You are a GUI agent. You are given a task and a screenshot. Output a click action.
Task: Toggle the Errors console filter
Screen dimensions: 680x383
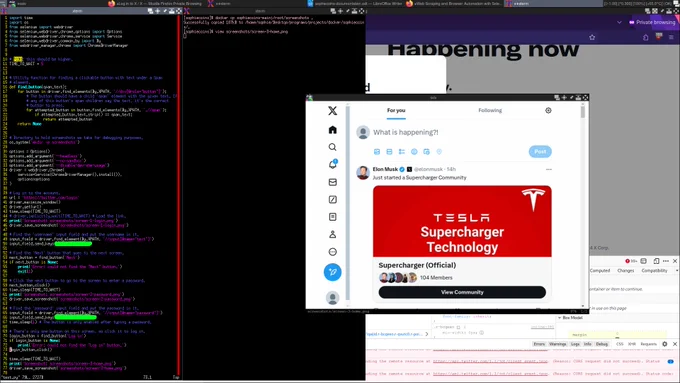[539, 344]
